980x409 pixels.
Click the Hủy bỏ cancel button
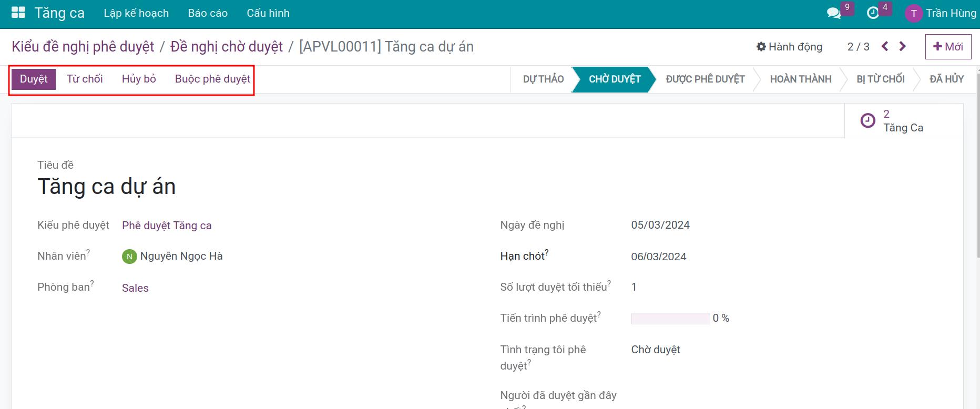click(x=139, y=79)
